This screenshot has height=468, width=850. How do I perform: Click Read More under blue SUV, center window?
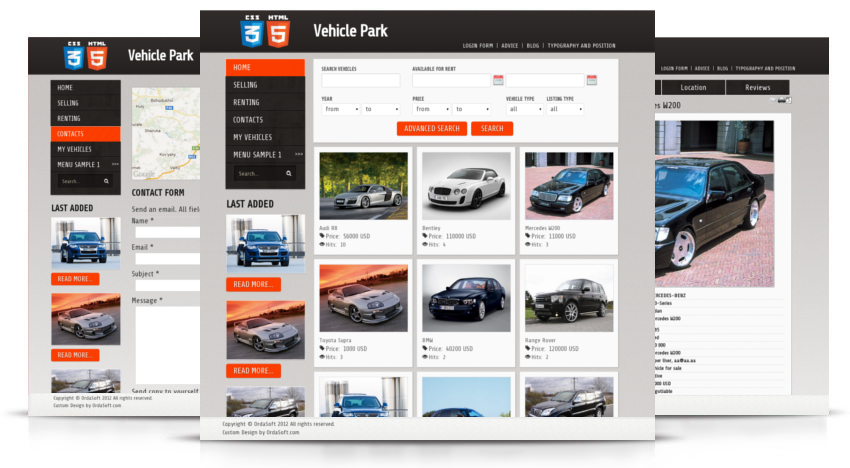253,284
